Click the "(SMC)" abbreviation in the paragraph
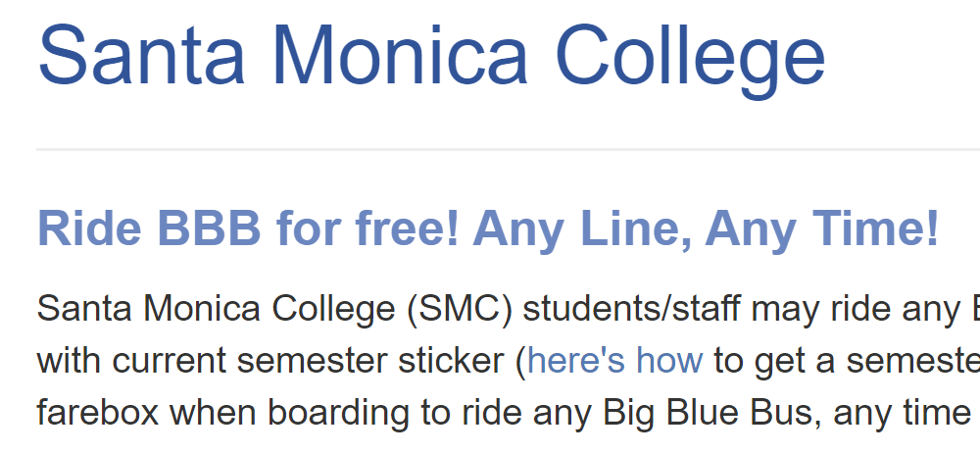 (460, 308)
